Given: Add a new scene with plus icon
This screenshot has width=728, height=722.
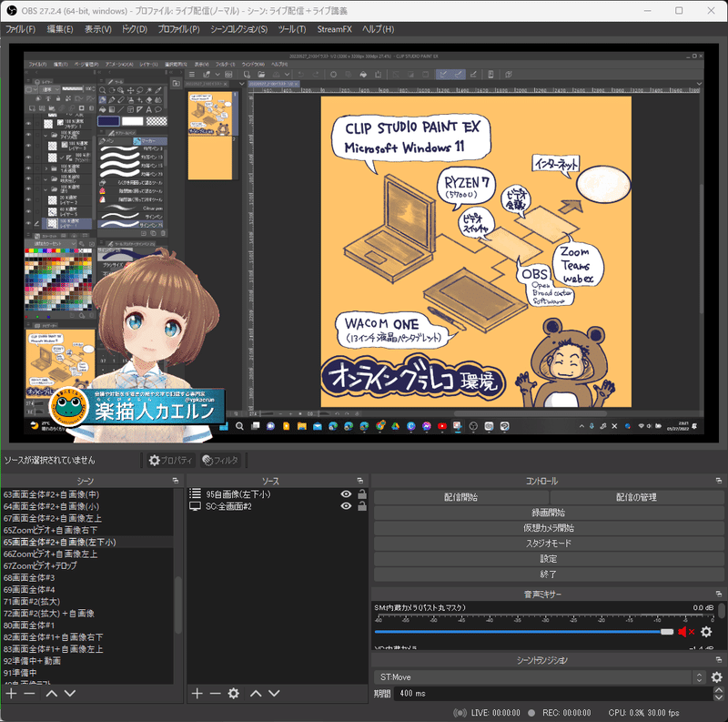Looking at the screenshot, I should [12, 694].
